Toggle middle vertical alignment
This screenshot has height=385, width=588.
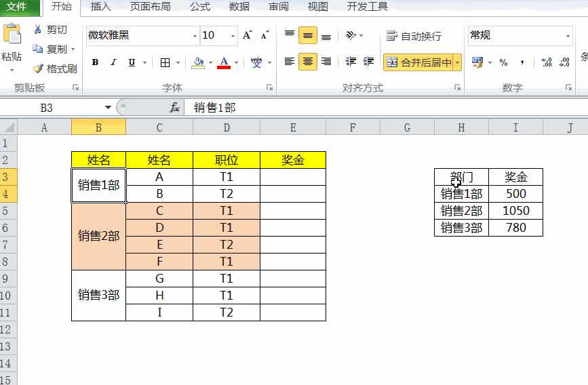tap(308, 35)
